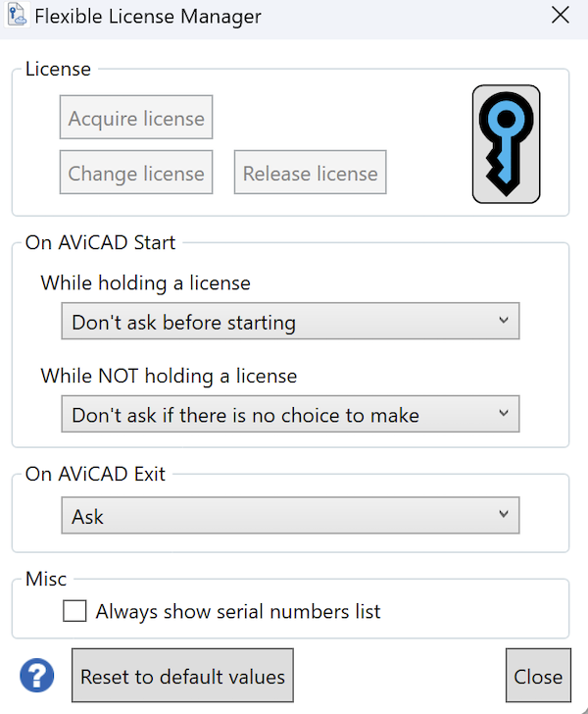The image size is (588, 714).
Task: Click the "Flexible License Manager" window title
Action: click(148, 17)
